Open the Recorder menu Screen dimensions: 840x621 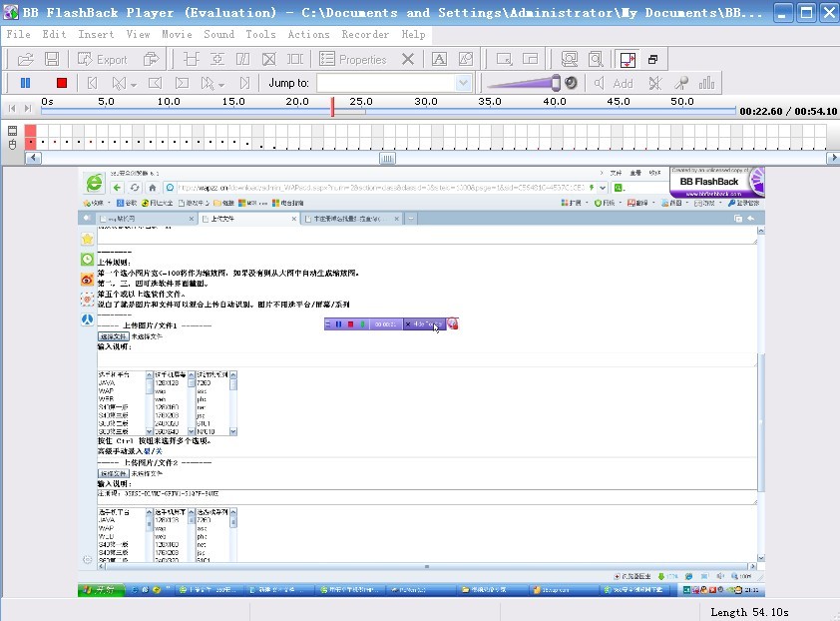365,34
